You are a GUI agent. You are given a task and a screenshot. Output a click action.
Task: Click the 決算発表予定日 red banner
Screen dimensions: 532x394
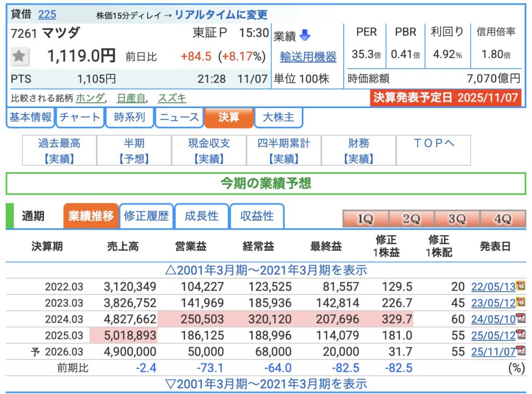tap(445, 98)
